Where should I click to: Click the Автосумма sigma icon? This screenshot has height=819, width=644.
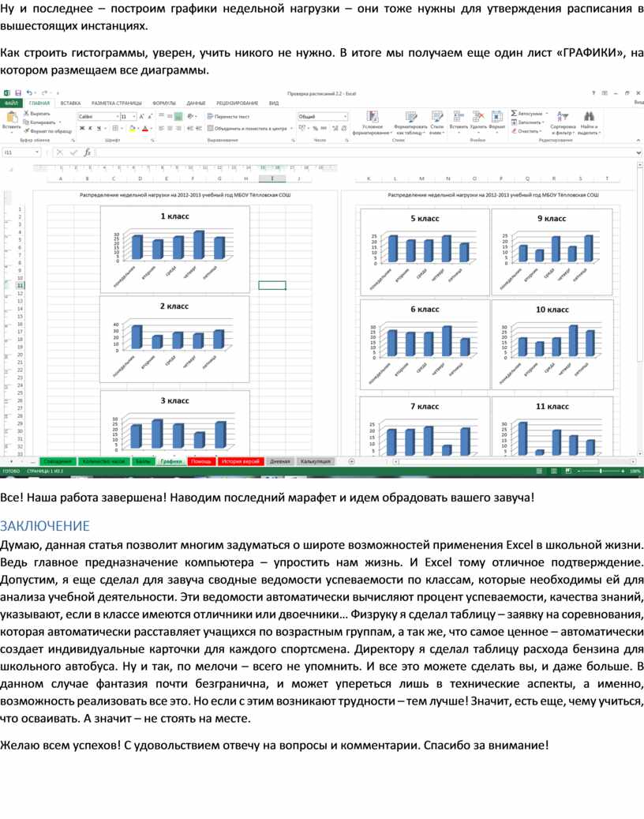click(x=515, y=114)
